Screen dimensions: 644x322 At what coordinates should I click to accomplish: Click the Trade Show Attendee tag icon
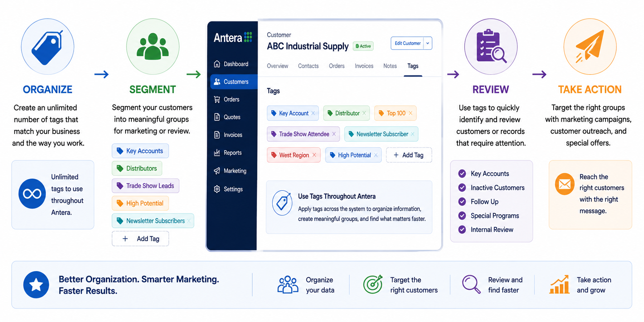pos(274,134)
